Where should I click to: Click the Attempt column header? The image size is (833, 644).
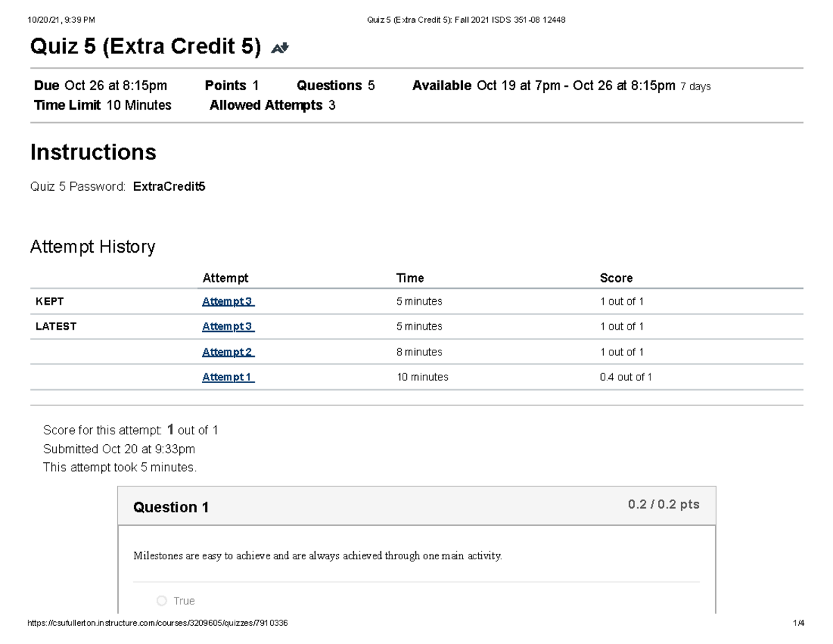tap(225, 278)
